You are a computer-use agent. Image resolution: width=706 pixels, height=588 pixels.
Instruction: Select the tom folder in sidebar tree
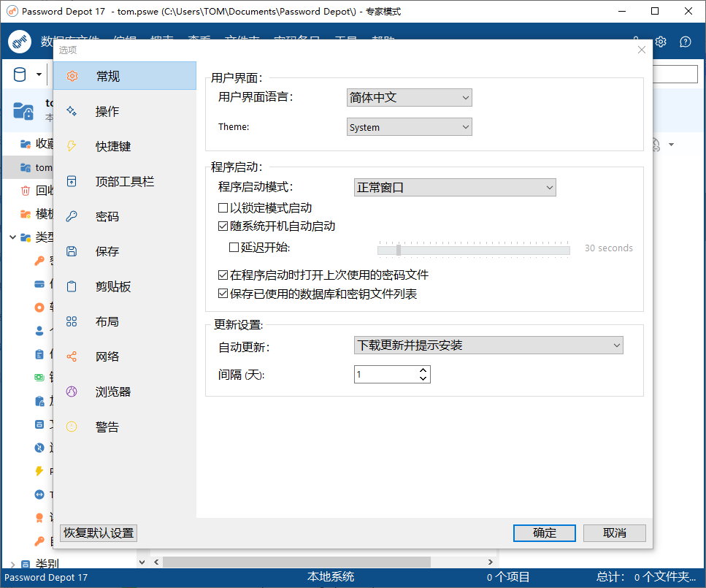point(28,167)
